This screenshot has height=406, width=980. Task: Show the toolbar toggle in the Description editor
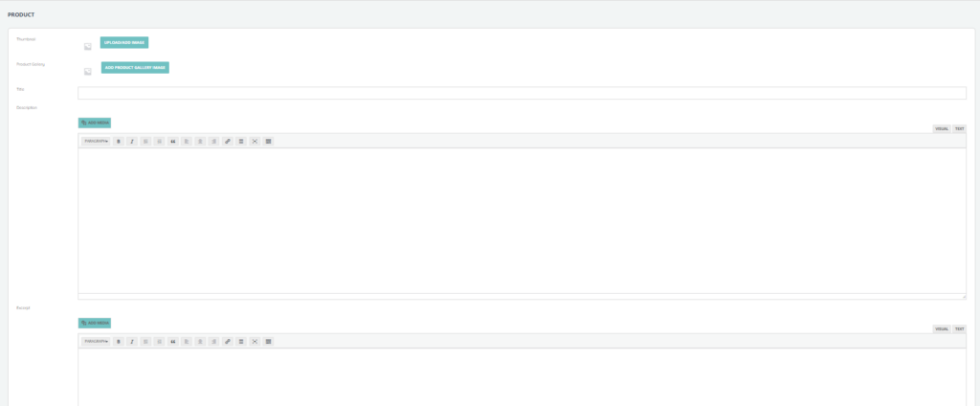pyautogui.click(x=268, y=141)
